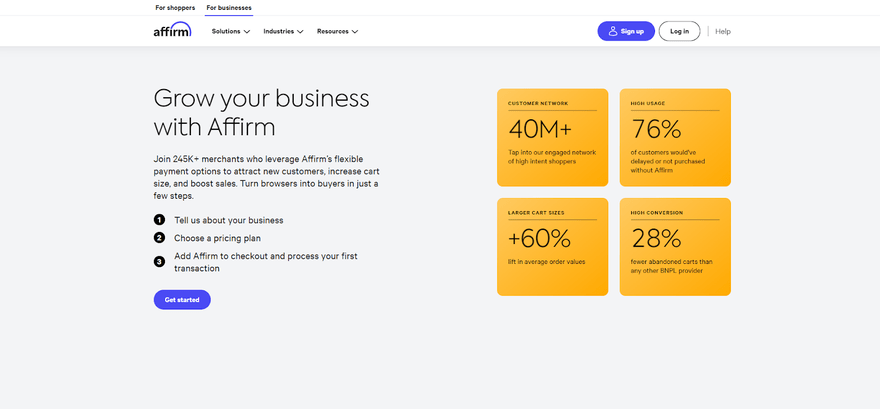The width and height of the screenshot is (880, 409).
Task: Click 'Tap into our engaged network' text
Action: point(552,157)
